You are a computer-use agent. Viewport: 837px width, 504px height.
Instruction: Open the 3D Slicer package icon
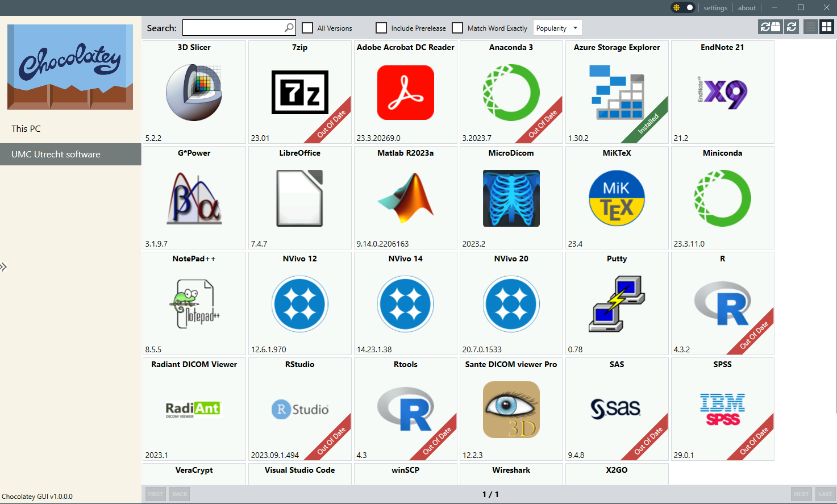click(194, 93)
